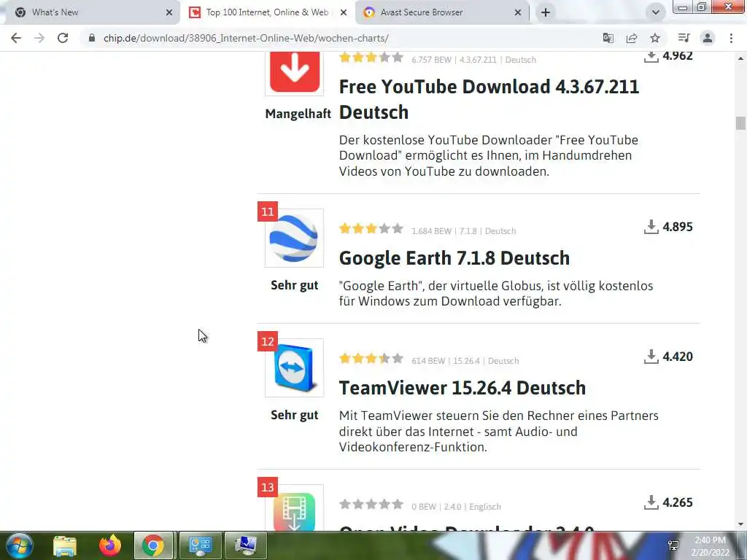This screenshot has height=560, width=747.
Task: Open the media controls icon
Action: (x=684, y=38)
